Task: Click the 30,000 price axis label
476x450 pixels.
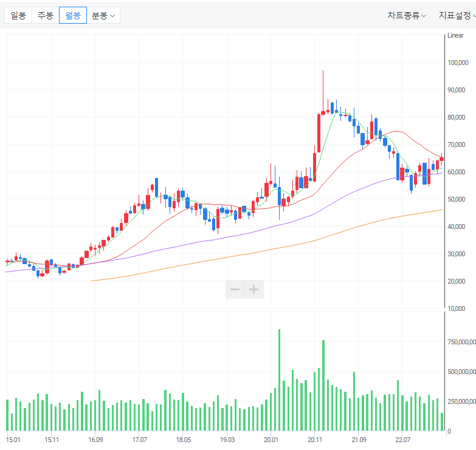Action: [x=457, y=254]
